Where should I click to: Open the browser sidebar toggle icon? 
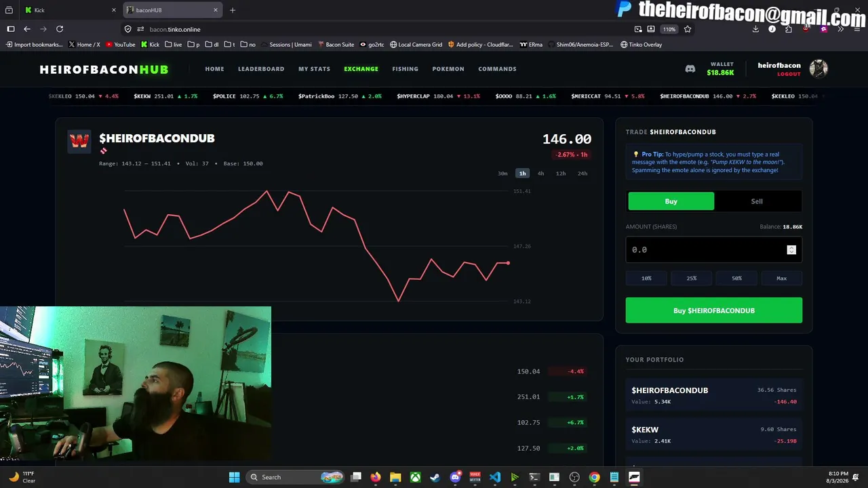point(11,29)
